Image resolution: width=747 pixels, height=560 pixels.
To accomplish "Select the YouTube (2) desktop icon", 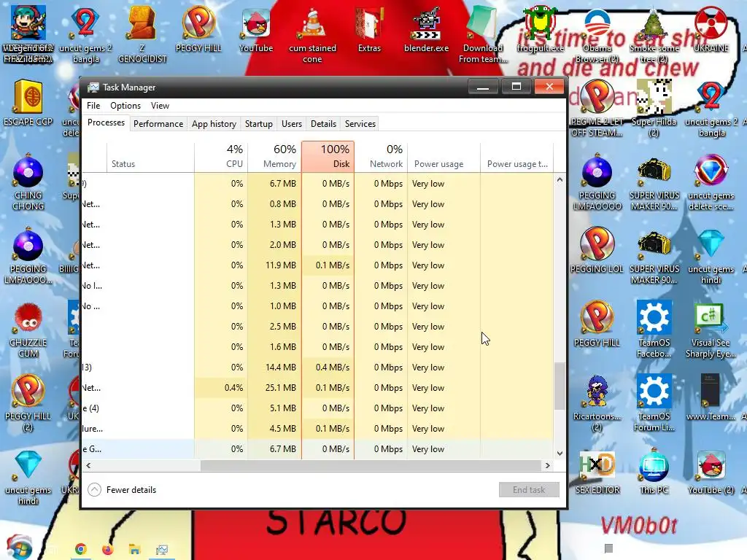I will (711, 472).
